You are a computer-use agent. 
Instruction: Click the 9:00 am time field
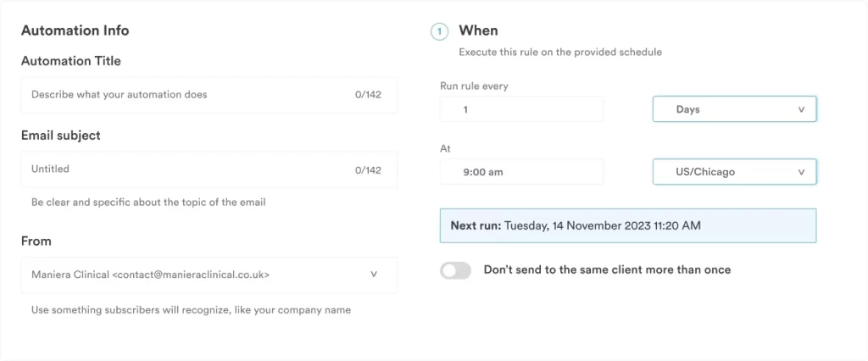pyautogui.click(x=521, y=172)
